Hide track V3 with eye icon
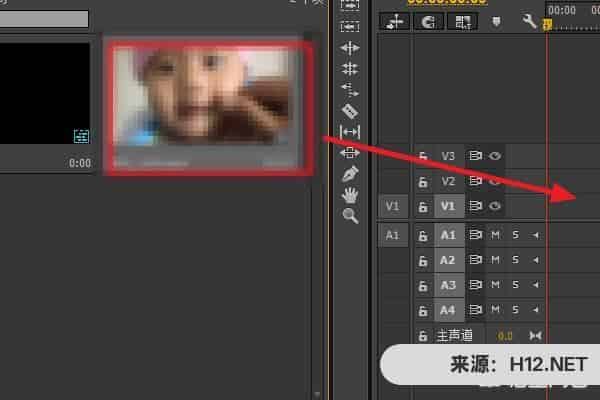Image resolution: width=600 pixels, height=400 pixels. coord(495,156)
